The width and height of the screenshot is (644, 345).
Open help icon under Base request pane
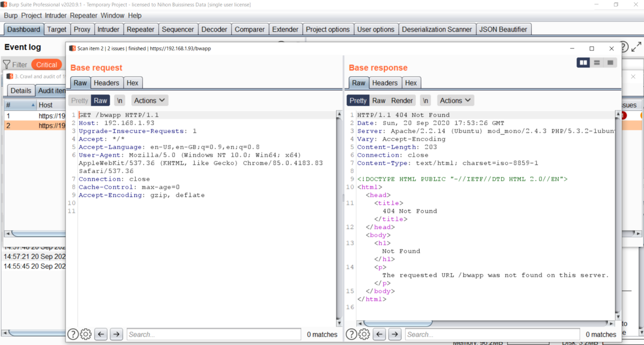coord(73,334)
